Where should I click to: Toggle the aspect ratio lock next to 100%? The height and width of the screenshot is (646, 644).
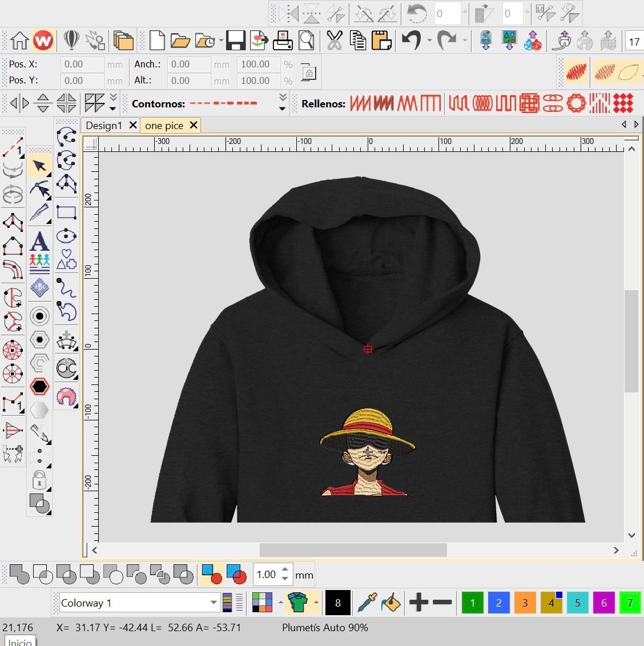pos(308,73)
